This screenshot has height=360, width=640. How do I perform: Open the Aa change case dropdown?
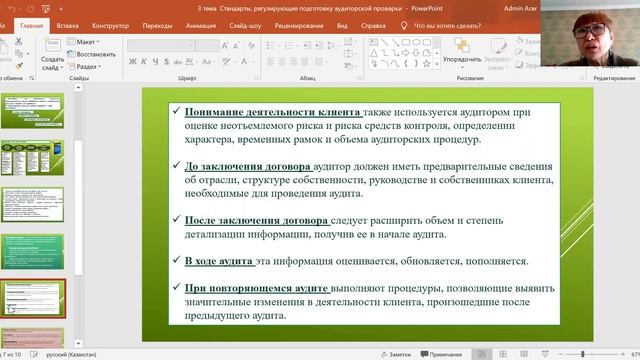click(x=207, y=62)
